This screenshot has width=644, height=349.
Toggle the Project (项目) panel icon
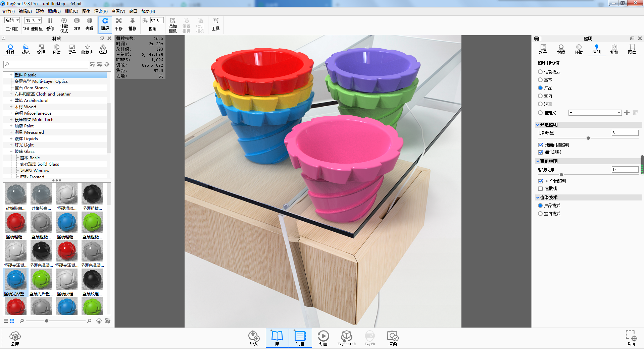click(x=300, y=338)
